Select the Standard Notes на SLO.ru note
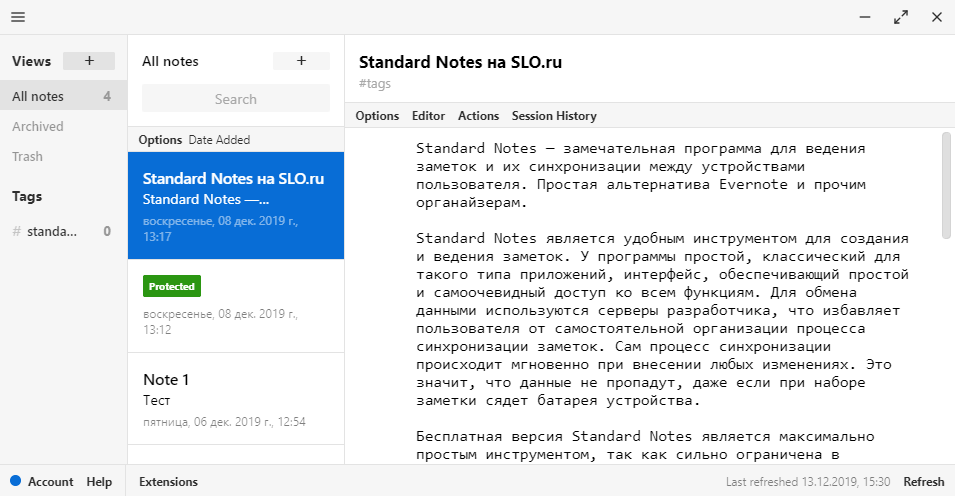Image resolution: width=955 pixels, height=496 pixels. click(236, 205)
